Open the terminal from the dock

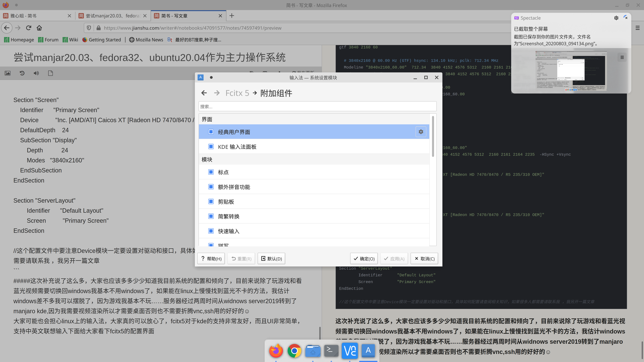(331, 351)
